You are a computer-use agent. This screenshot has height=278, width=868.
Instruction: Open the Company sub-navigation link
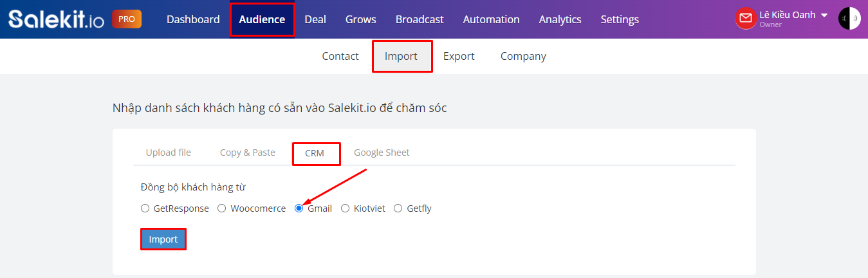click(523, 56)
